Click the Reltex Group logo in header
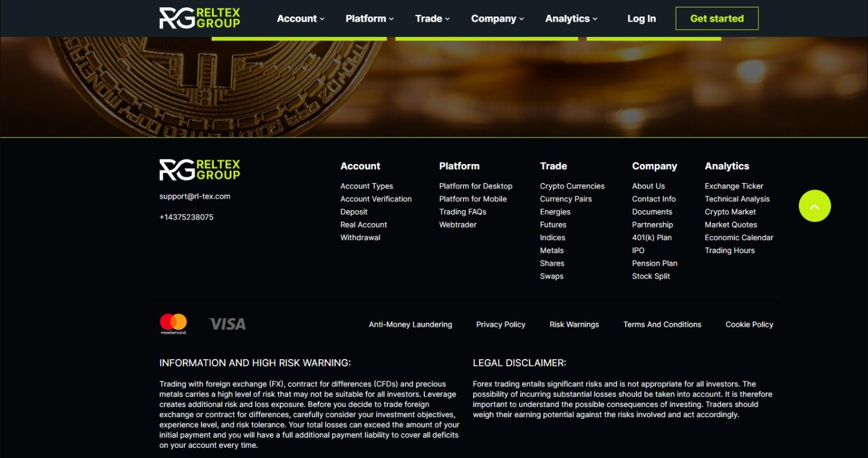 coord(200,18)
